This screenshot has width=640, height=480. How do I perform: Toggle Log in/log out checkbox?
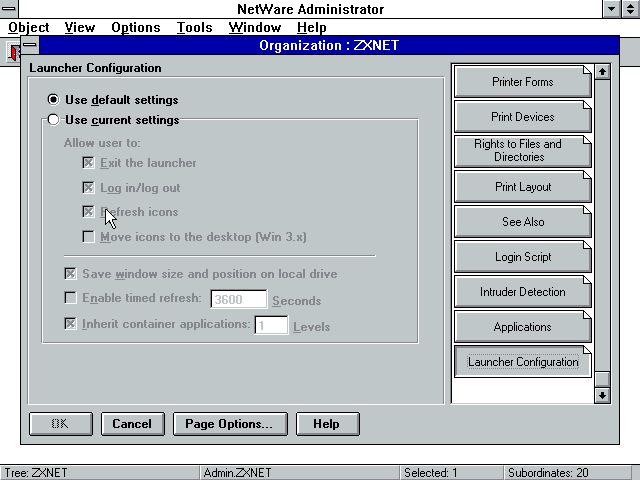(88, 188)
